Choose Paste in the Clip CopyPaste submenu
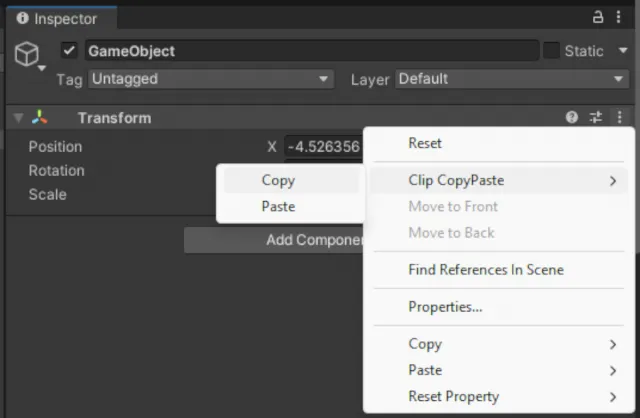This screenshot has height=418, width=640. pyautogui.click(x=291, y=207)
